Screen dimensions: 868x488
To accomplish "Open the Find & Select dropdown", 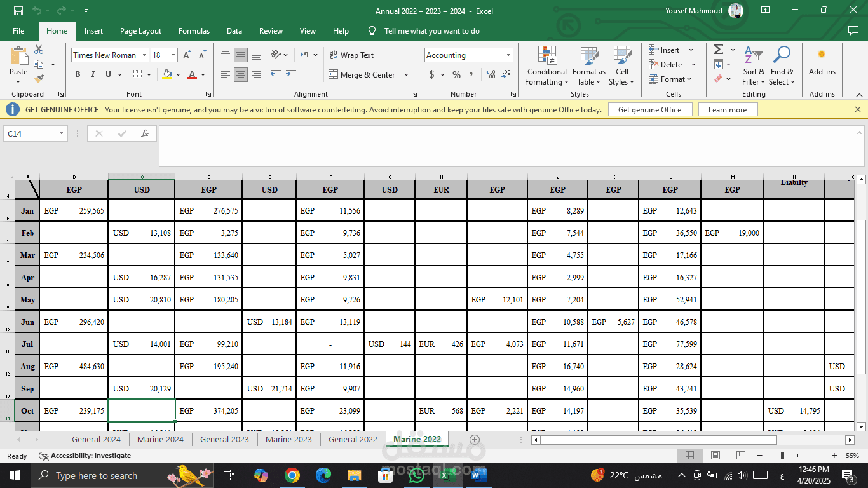I will 782,65.
